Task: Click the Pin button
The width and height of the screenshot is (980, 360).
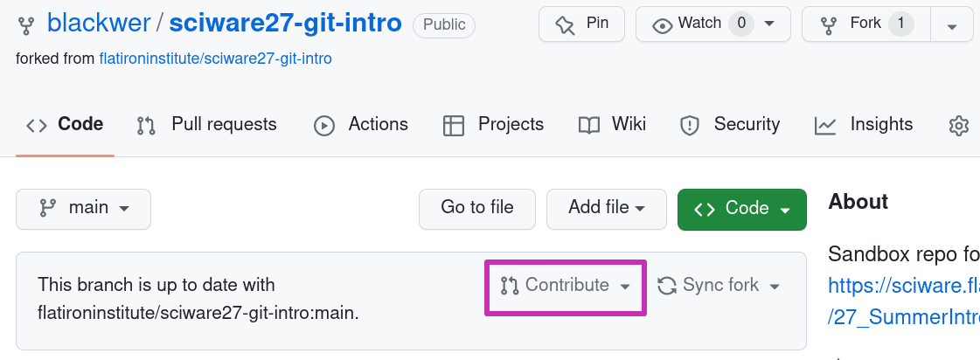Action: coord(581,24)
